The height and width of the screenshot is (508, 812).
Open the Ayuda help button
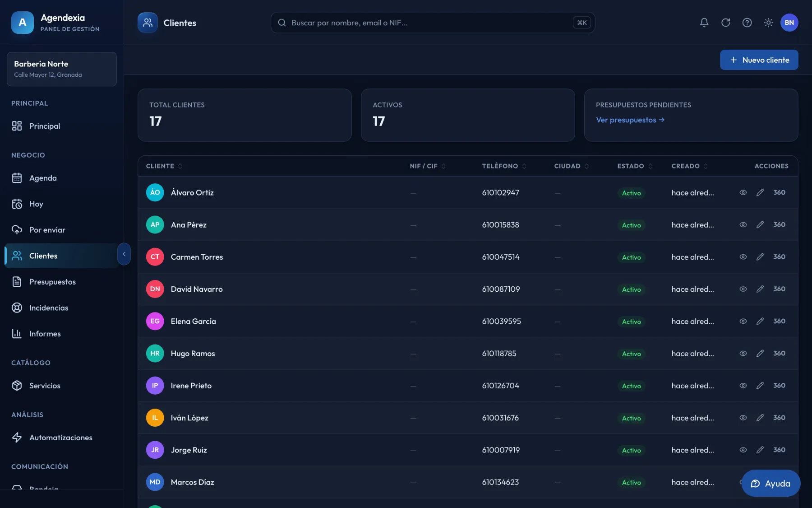[770, 484]
